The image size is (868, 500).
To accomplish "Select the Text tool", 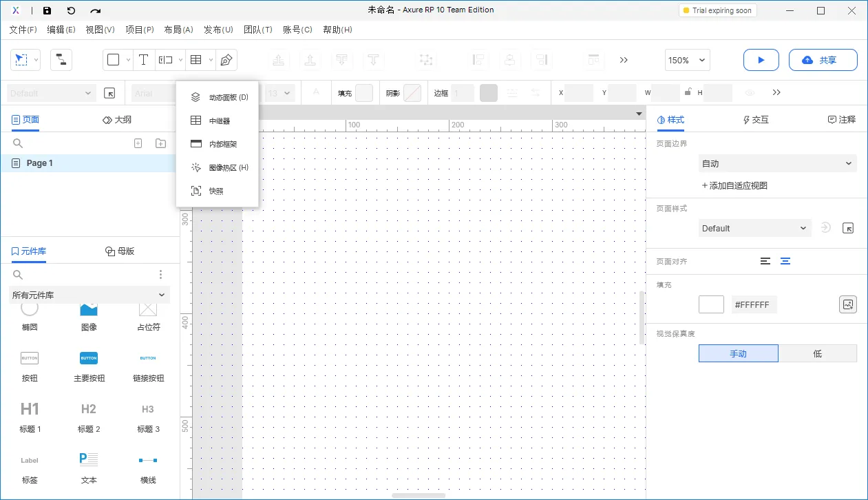I will click(x=144, y=60).
